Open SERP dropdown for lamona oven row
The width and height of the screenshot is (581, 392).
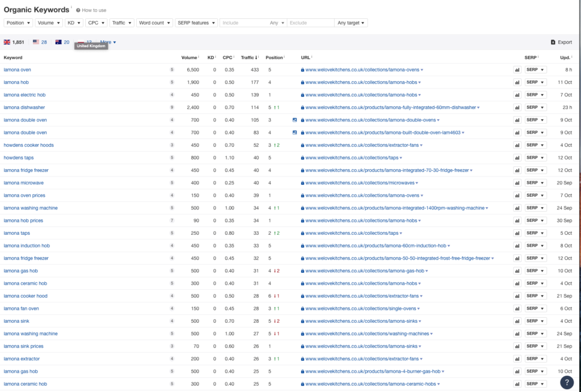pos(536,70)
